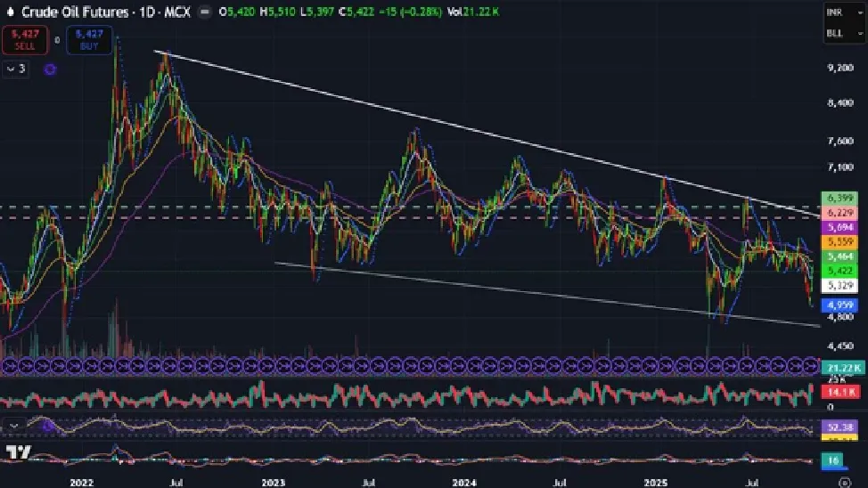Click the 7,600 price axis level
This screenshot has width=868, height=488.
pos(839,141)
